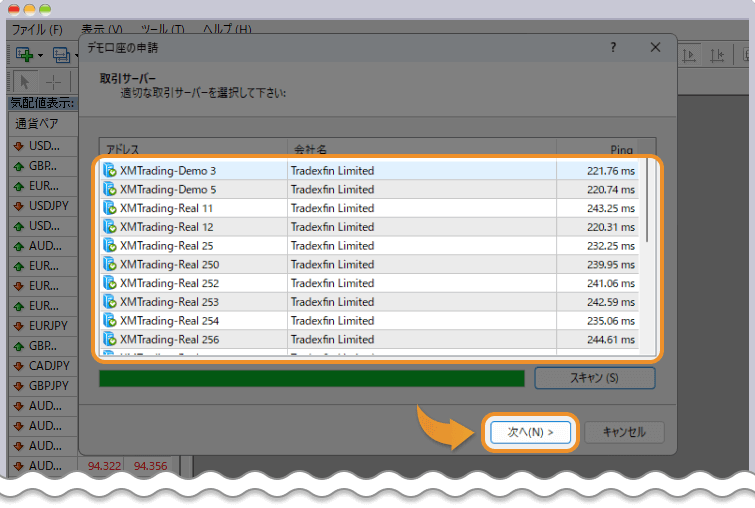Open the ファイル (F) menu
Screen dimensions: 755x508
tap(37, 29)
